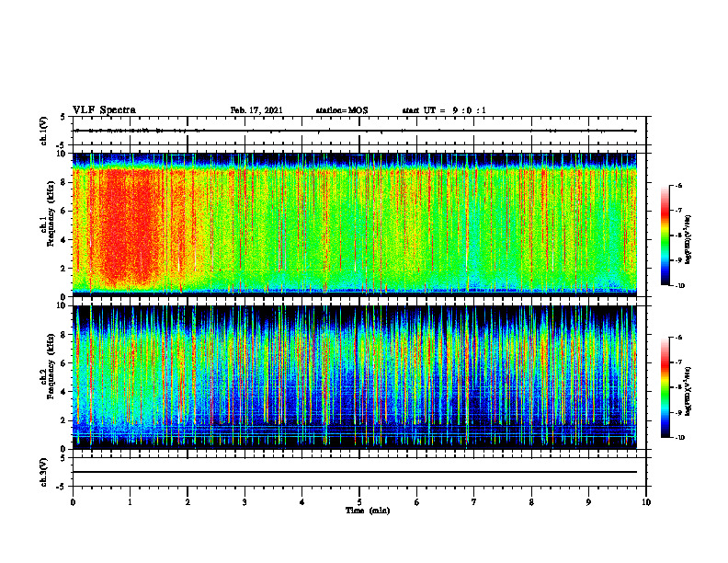Viewport: 728px width, 563px height.
Task: Click the "-10" value on the ch.1 colorbar
Action: click(679, 286)
